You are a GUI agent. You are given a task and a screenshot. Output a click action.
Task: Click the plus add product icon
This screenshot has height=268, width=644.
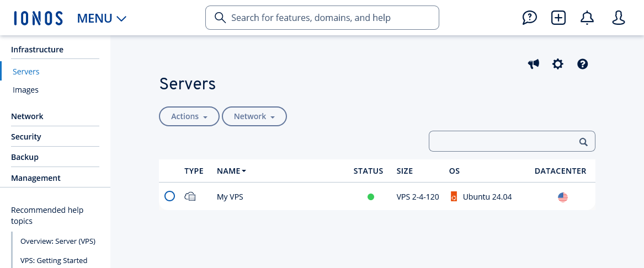558,18
